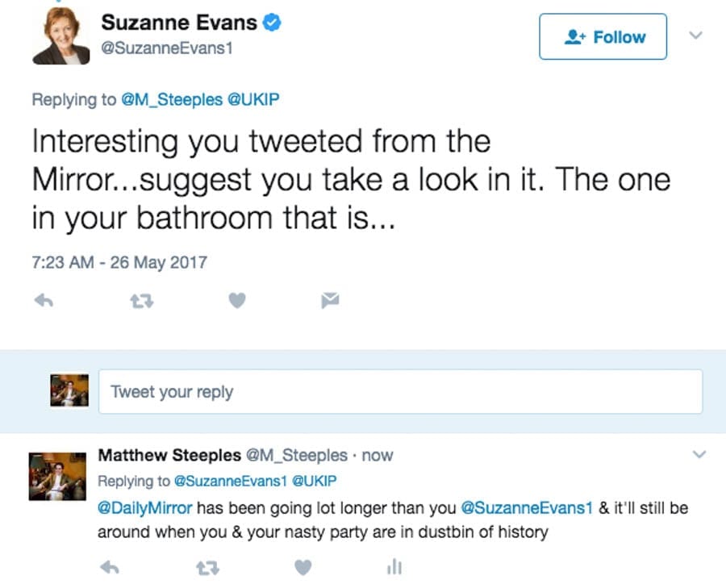Image resolution: width=726 pixels, height=588 pixels.
Task: View analytics for Matthew Steeples' tweet
Action: click(394, 568)
